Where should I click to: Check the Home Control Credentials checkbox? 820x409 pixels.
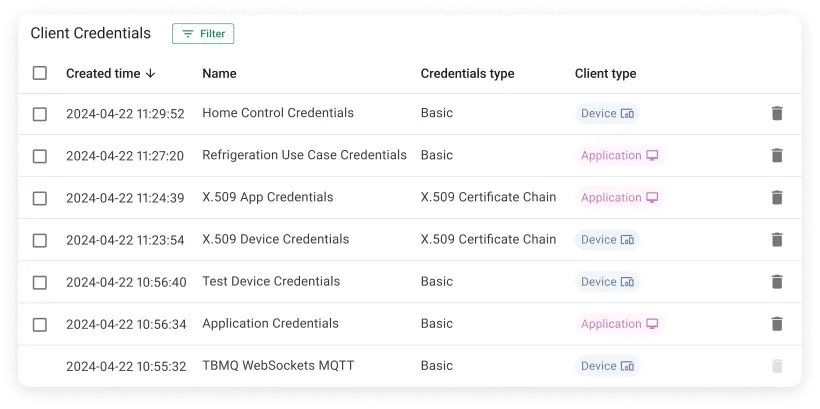click(40, 114)
